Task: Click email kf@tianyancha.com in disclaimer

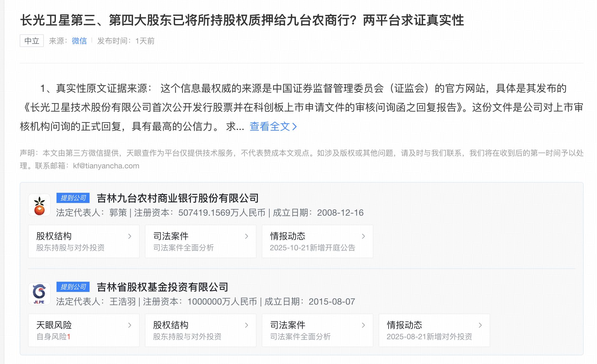Action: pyautogui.click(x=106, y=166)
